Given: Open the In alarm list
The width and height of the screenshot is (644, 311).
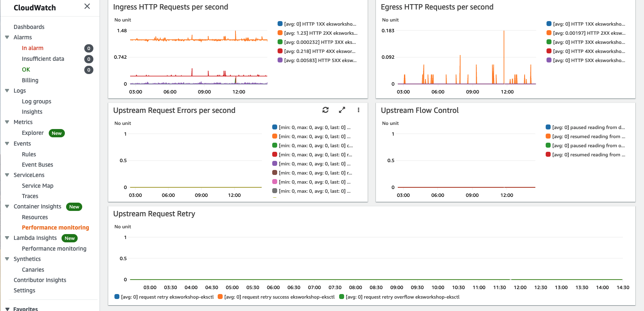Looking at the screenshot, I should [x=33, y=48].
